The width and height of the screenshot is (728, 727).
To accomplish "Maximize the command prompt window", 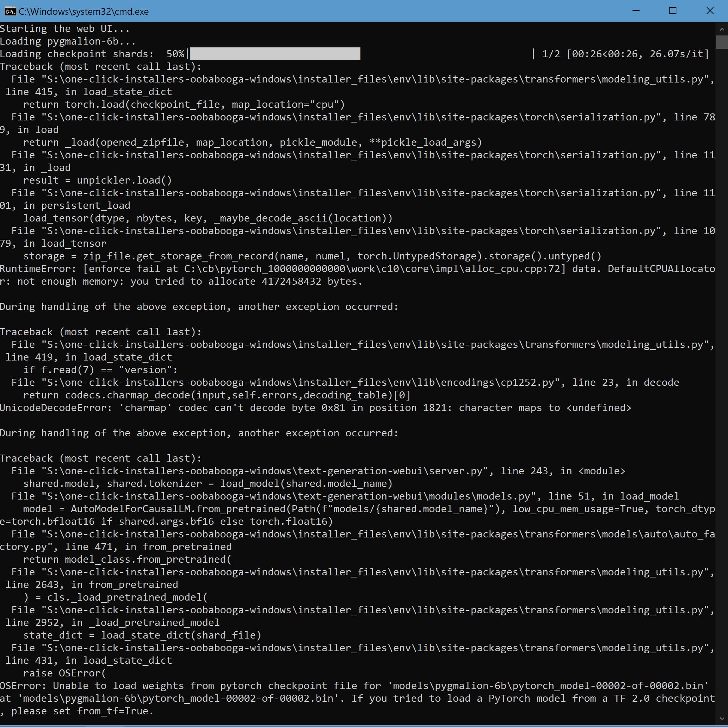I will tap(673, 11).
